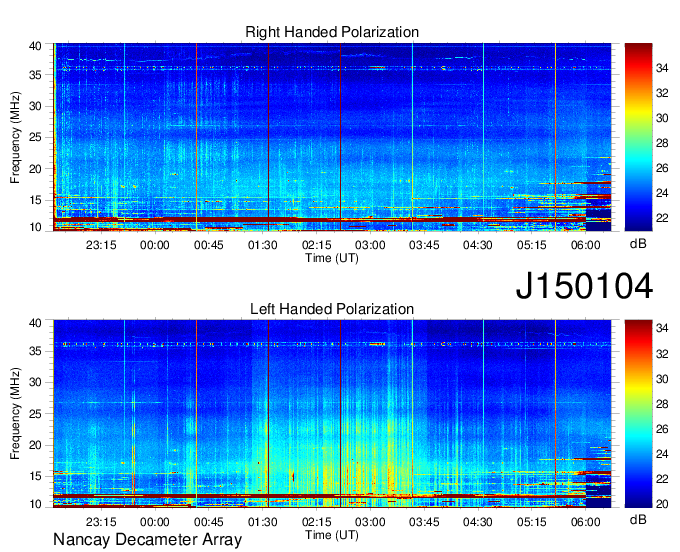Screen dimensions: 680x552
Task: Click Time (UT) label under Left Handed plot
Action: point(332,535)
